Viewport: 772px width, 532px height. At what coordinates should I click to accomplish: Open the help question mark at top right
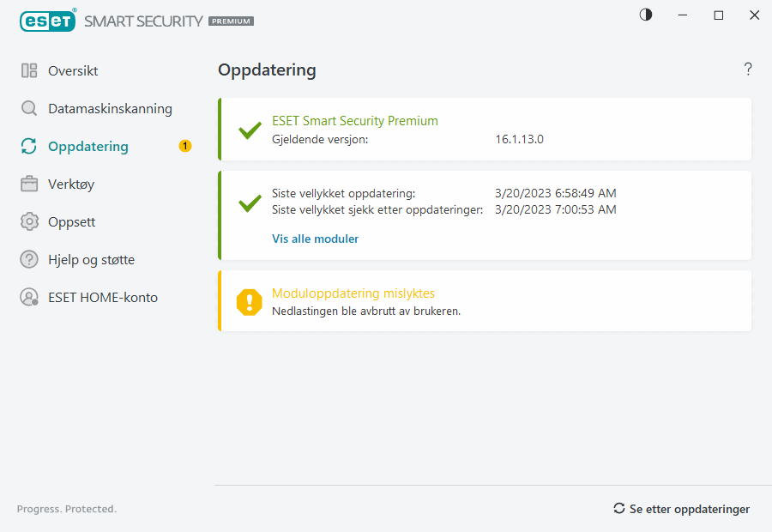click(x=747, y=69)
